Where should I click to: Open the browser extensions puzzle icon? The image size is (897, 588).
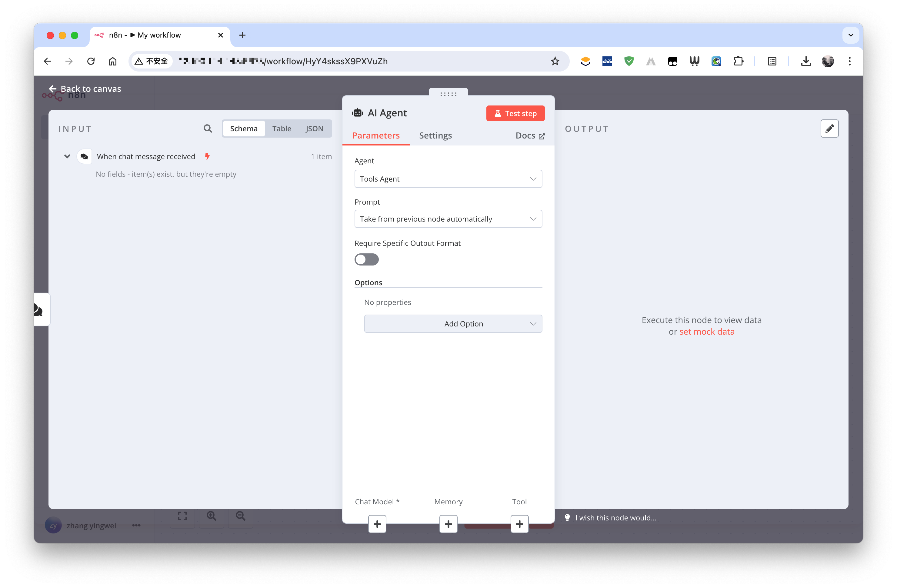[x=738, y=61]
